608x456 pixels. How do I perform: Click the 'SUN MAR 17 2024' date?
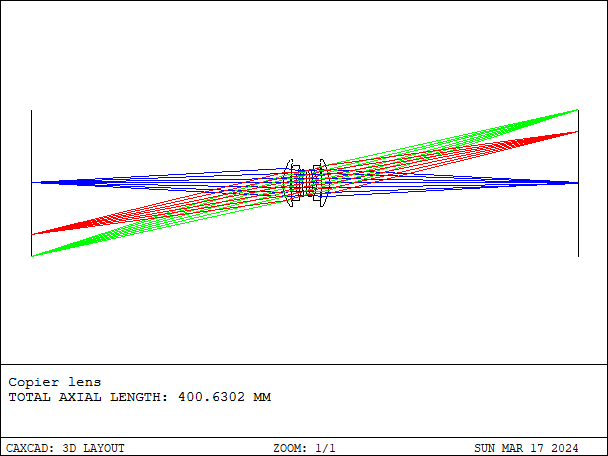point(526,448)
